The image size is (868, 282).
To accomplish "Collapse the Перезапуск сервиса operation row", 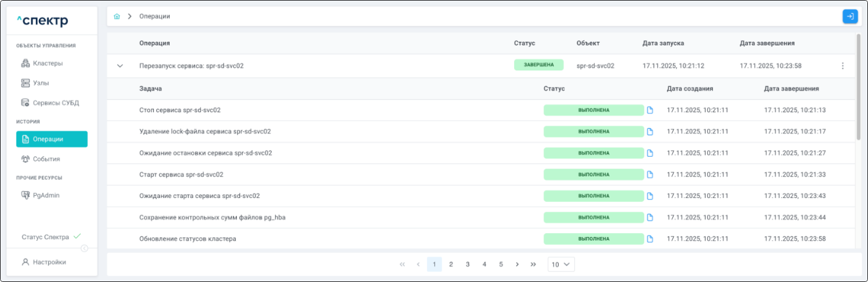I will click(120, 66).
